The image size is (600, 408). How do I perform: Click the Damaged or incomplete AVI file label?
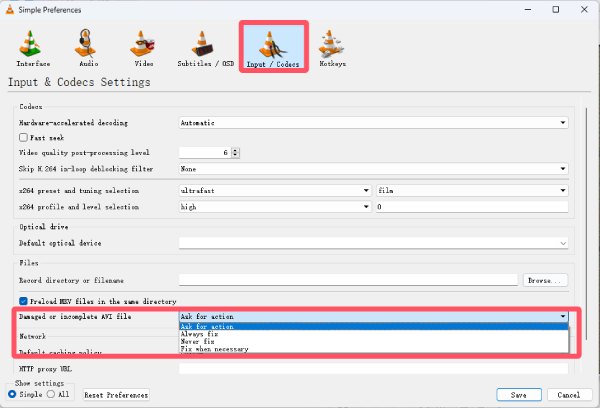click(75, 317)
